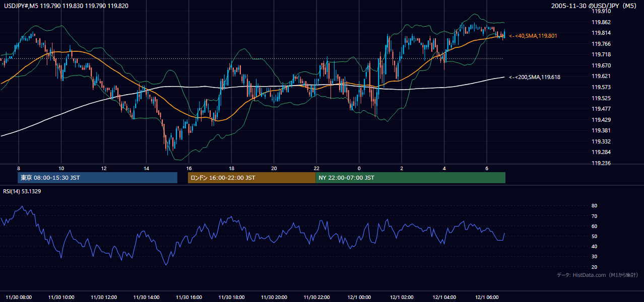
Task: Click RSI axis level 40
Action: [x=594, y=246]
